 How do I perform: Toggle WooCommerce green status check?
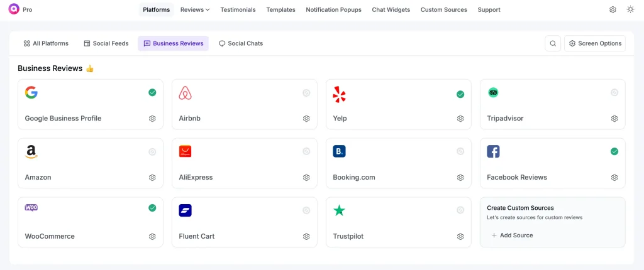152,208
